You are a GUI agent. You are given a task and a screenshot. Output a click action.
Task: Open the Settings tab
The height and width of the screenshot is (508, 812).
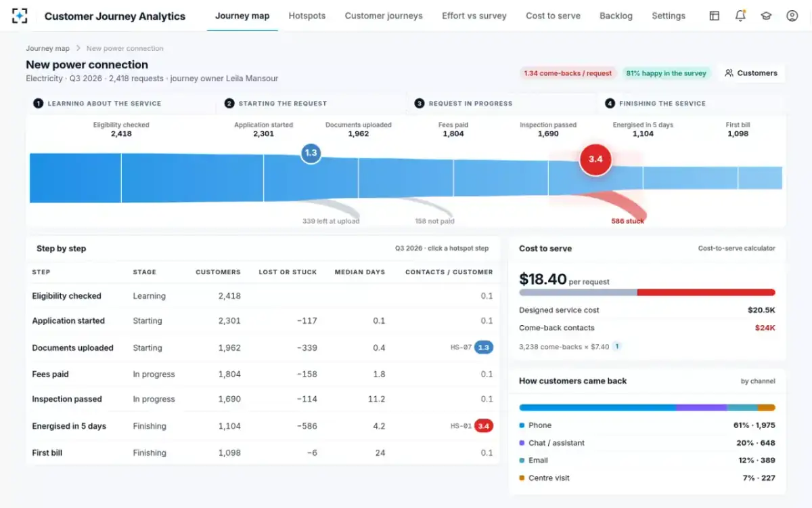(x=669, y=16)
